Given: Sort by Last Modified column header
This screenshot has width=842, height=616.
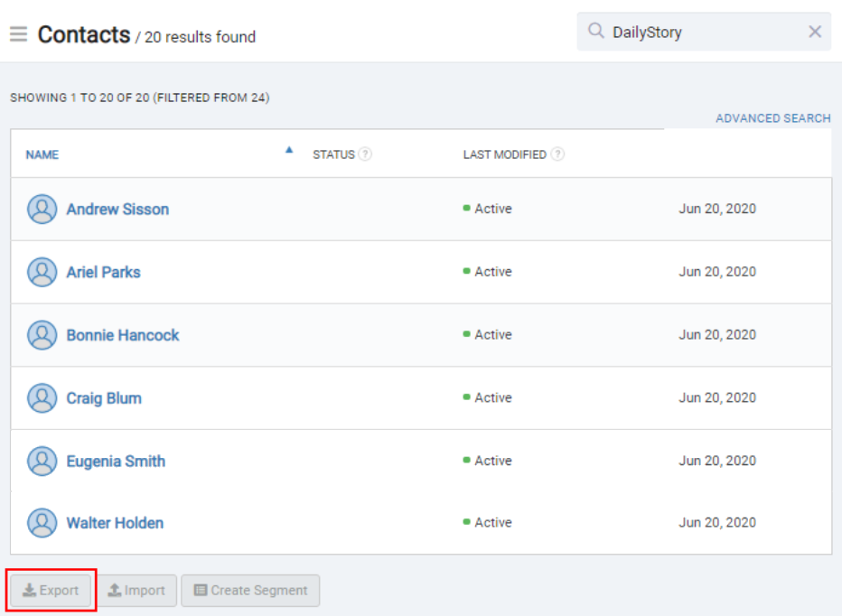Looking at the screenshot, I should point(504,154).
